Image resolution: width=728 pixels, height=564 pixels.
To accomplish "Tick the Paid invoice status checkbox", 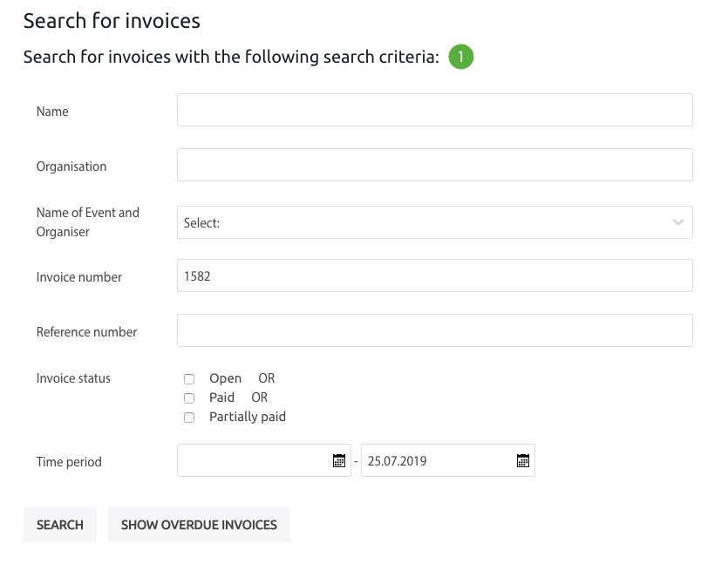I will [x=189, y=398].
